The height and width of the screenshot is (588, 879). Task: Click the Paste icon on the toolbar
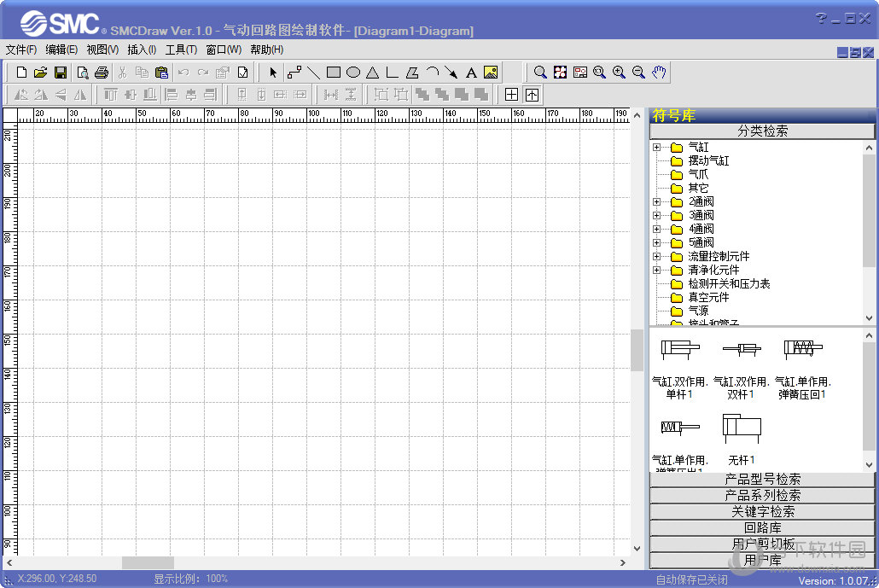click(162, 72)
